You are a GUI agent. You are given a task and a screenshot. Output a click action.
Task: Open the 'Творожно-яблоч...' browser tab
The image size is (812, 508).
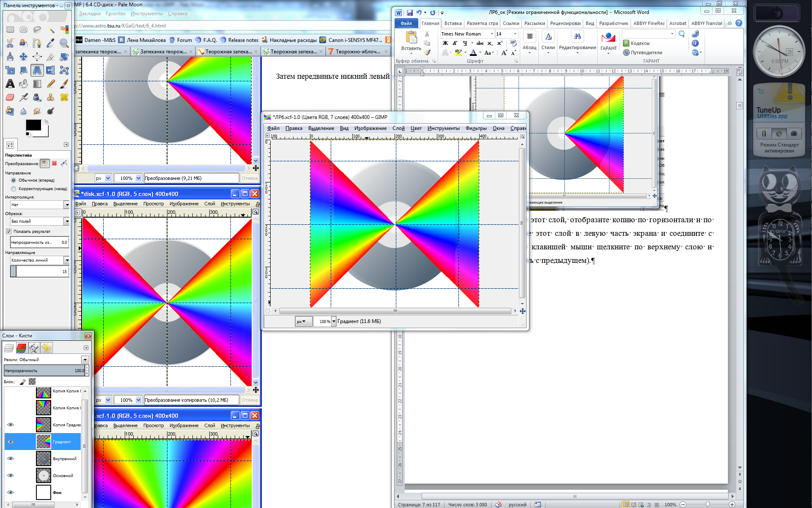click(358, 52)
